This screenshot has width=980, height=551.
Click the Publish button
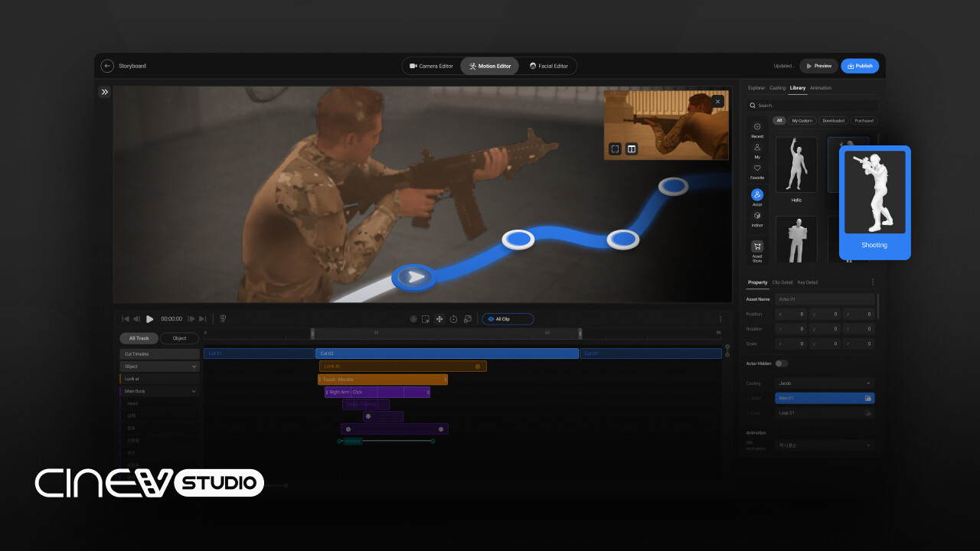point(860,66)
